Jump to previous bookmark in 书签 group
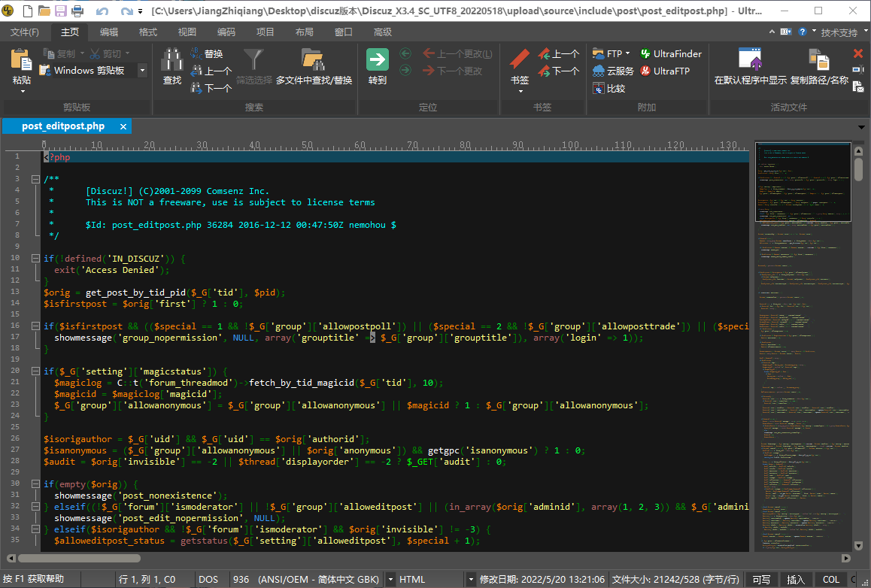This screenshot has height=588, width=871. pyautogui.click(x=558, y=54)
